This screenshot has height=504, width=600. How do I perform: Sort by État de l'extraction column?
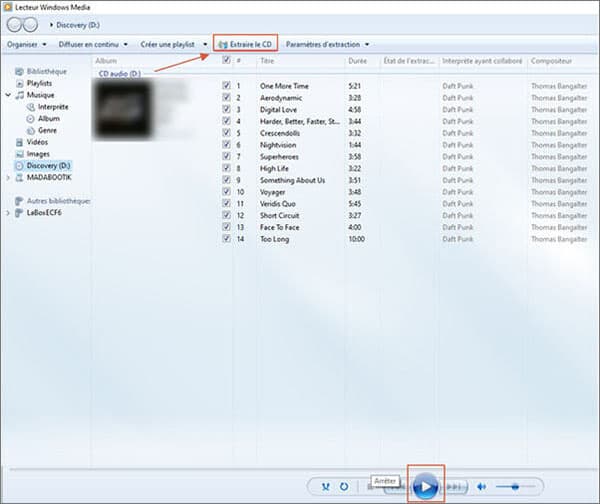tap(409, 61)
